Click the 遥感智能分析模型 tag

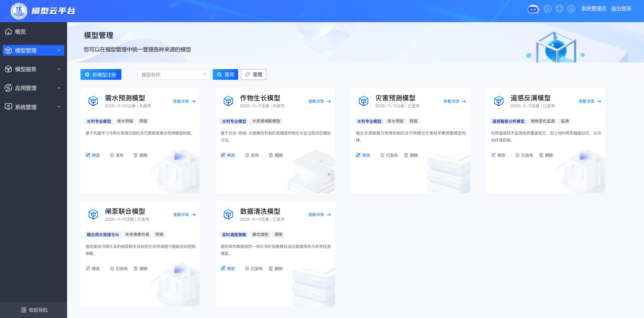coord(508,121)
